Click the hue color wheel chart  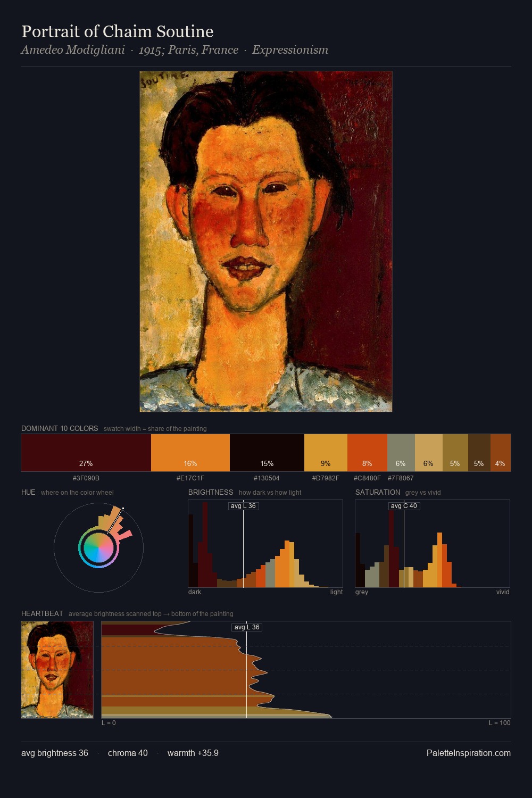click(x=98, y=547)
